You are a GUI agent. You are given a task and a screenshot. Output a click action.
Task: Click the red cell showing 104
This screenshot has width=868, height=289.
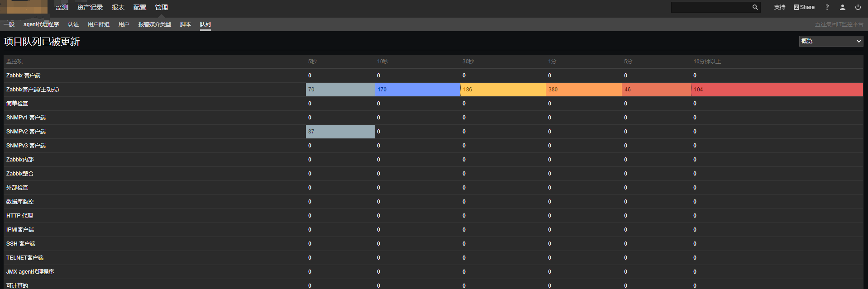777,90
